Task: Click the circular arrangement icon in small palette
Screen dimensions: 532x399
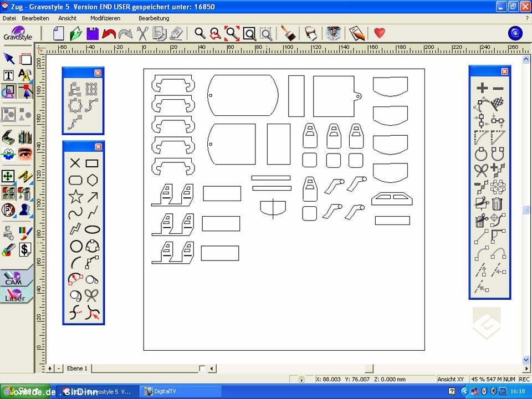Action: tap(75, 105)
